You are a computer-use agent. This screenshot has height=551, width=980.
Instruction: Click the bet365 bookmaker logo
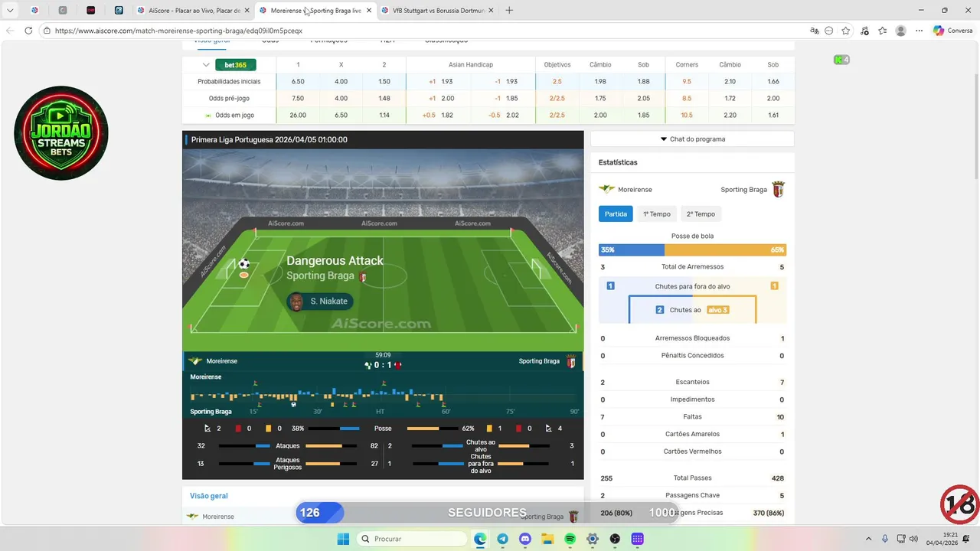pyautogui.click(x=236, y=65)
